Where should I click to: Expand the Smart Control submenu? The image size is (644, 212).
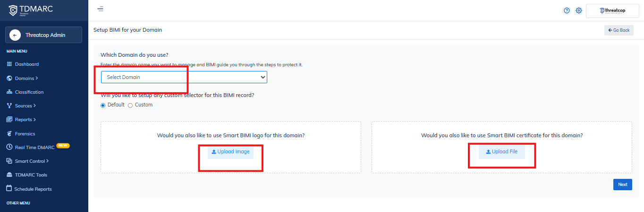(x=31, y=161)
